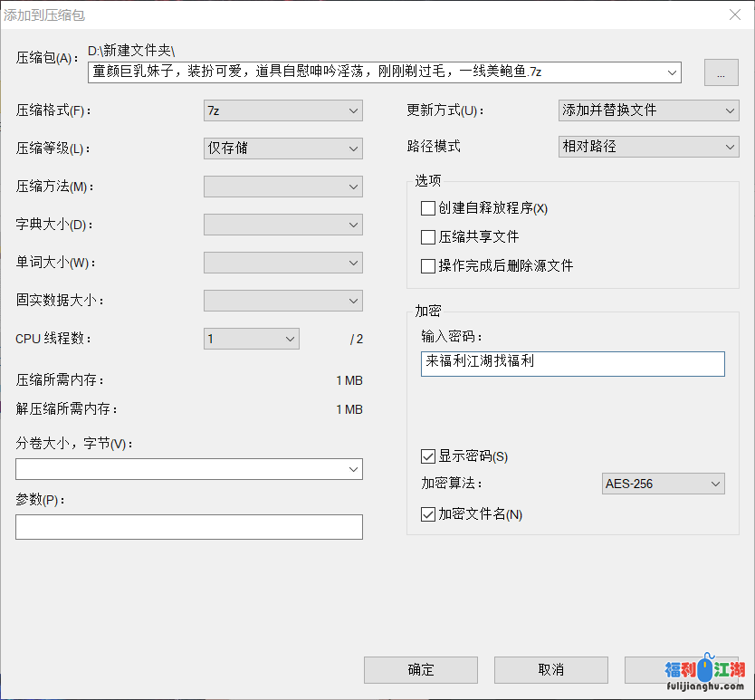Disable the 加密文件名 checkbox
The image size is (755, 700).
click(x=428, y=514)
